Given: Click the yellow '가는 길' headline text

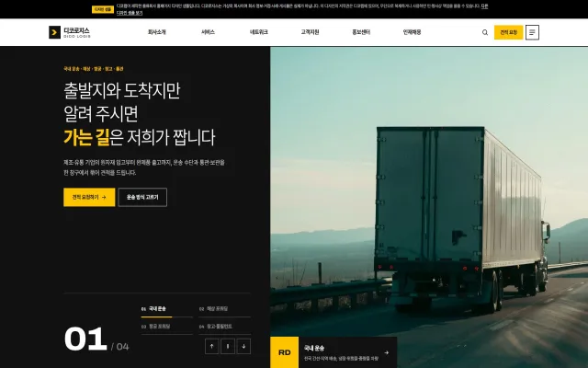Looking at the screenshot, I should pyautogui.click(x=86, y=137).
